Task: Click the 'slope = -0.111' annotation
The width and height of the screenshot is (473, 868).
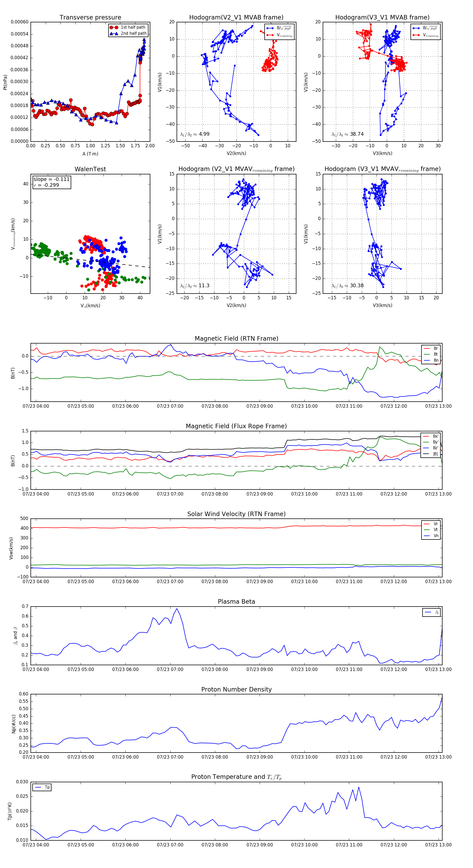Action: [x=52, y=179]
